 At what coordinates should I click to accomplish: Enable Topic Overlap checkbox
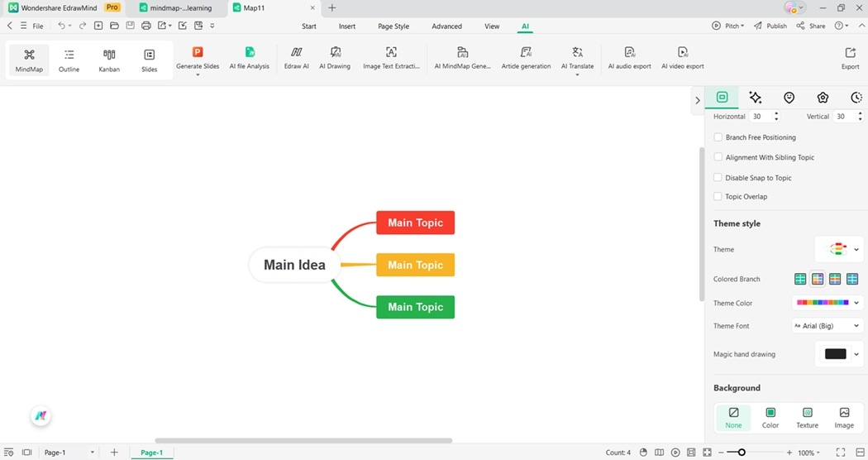(718, 196)
